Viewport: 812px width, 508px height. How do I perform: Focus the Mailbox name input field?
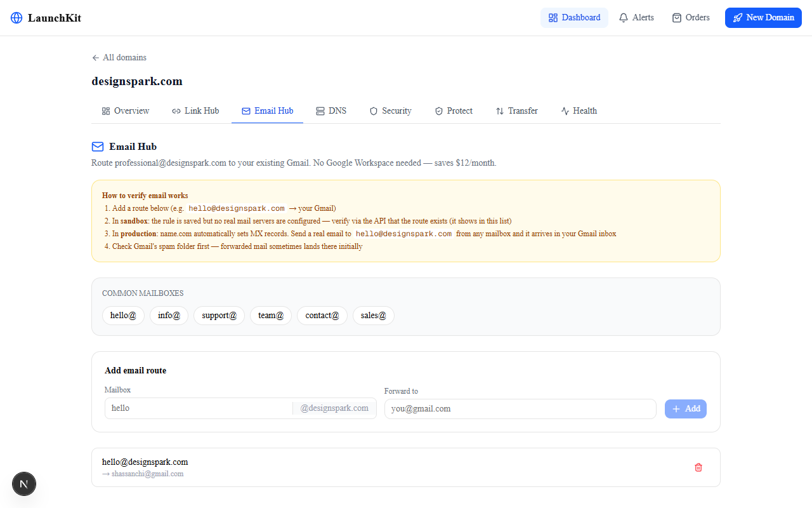click(199, 408)
